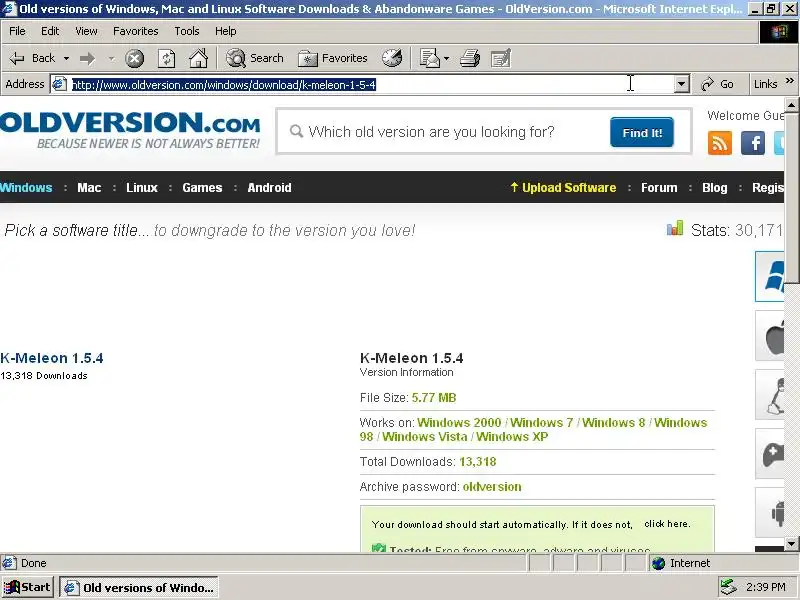Click the Old versions taskbar button
The image size is (800, 600).
click(139, 588)
